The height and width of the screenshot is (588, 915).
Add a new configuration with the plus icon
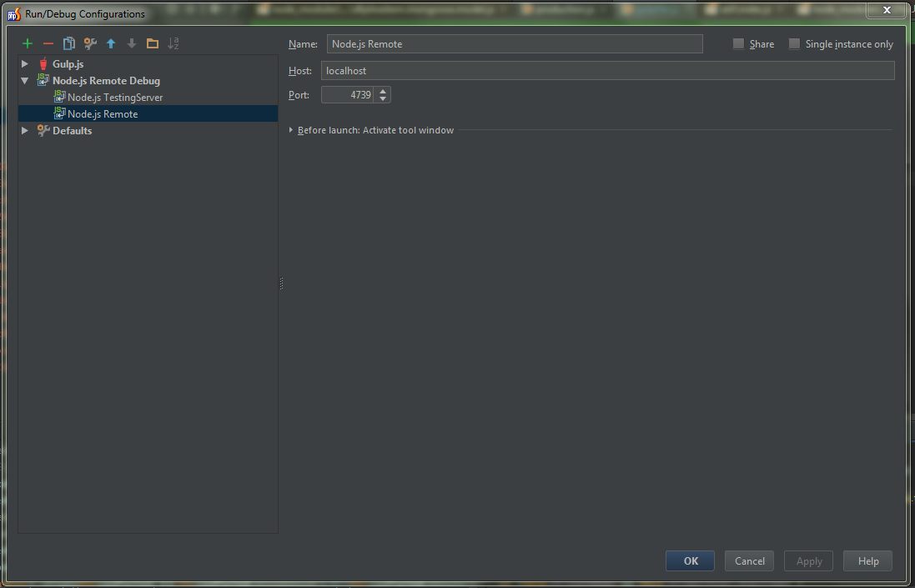[x=27, y=43]
